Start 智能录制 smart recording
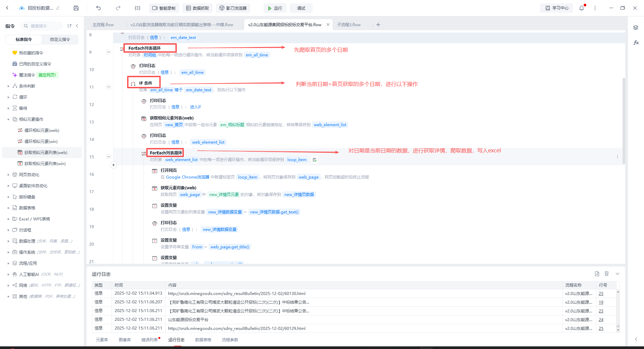This screenshot has width=644, height=349. pyautogui.click(x=164, y=8)
